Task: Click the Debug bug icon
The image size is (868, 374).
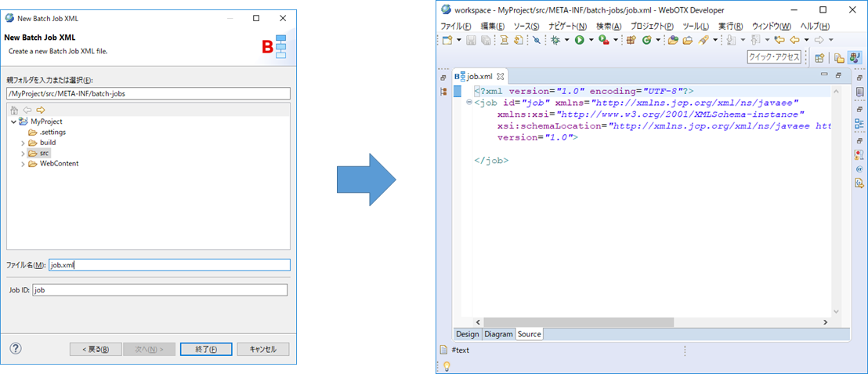Action: 555,40
